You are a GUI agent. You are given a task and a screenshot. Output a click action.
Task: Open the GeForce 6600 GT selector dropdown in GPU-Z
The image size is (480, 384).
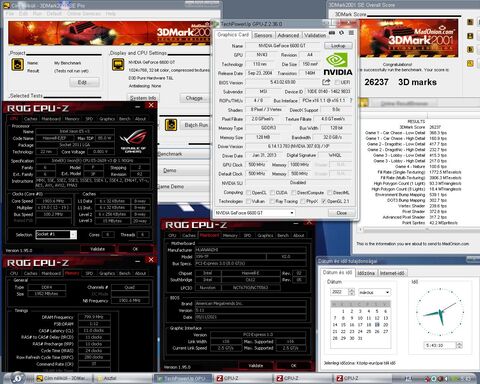coord(255,213)
